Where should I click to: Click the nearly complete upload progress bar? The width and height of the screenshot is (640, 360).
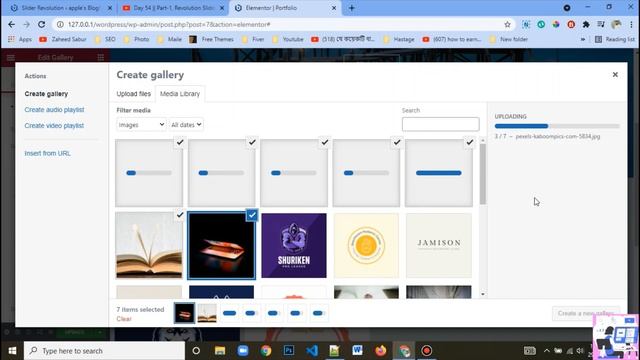coord(439,173)
